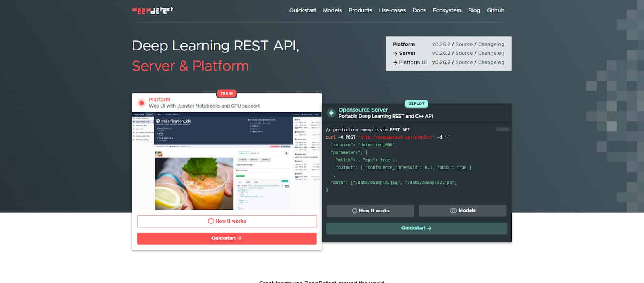Click the Opensource Server title
Image resolution: width=644 pixels, height=283 pixels.
click(x=363, y=110)
